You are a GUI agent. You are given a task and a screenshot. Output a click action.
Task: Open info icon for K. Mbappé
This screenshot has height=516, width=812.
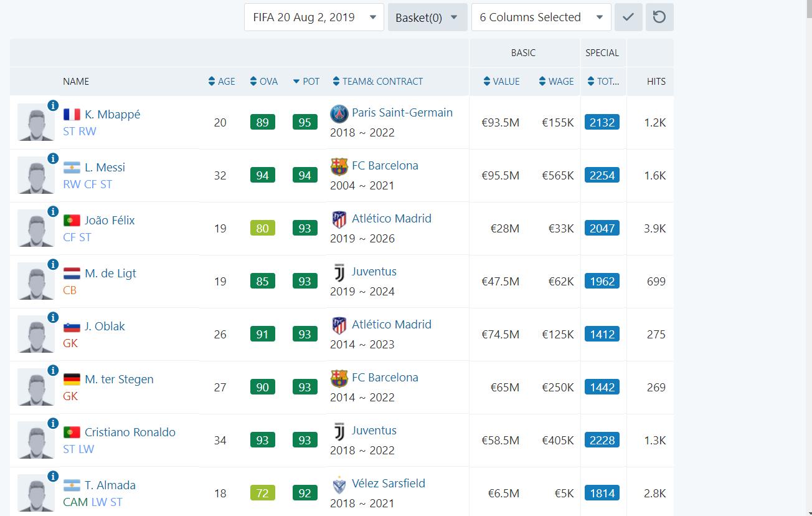[x=53, y=105]
